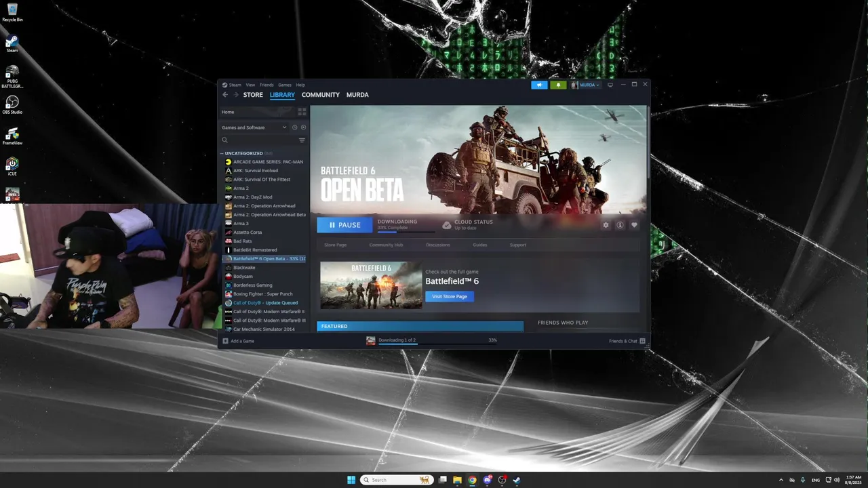Open the Friends menu
Image resolution: width=868 pixels, height=488 pixels.
click(x=267, y=85)
